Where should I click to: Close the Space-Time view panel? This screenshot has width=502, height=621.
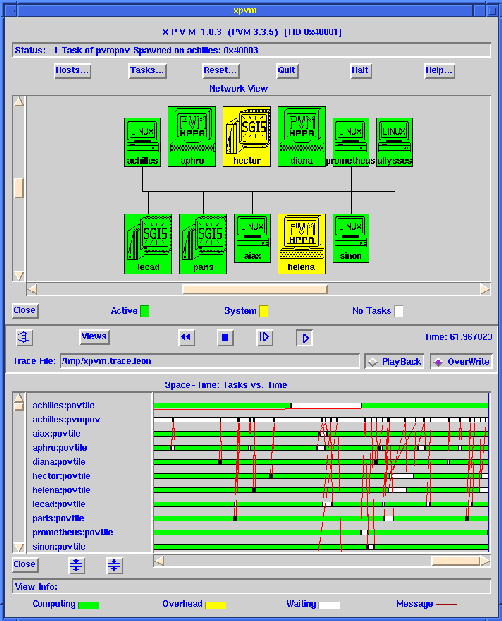coord(25,564)
